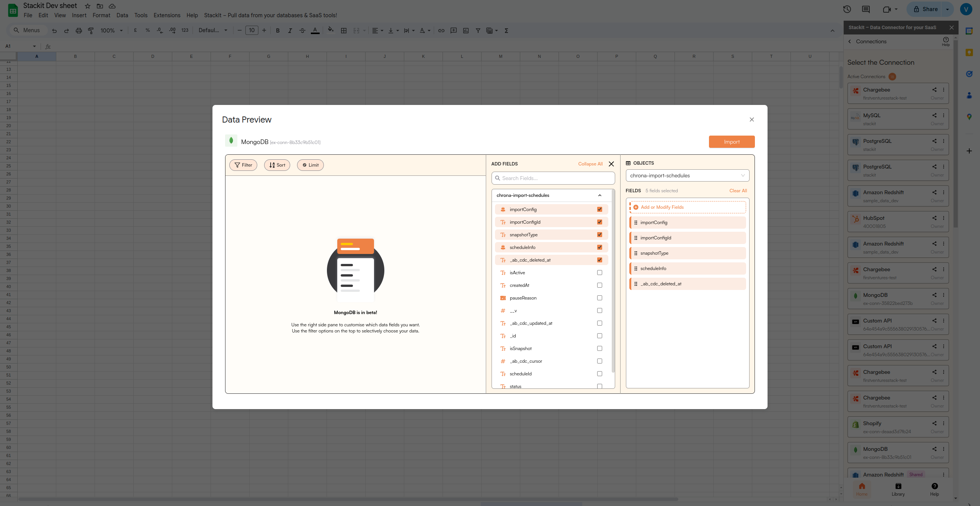This screenshot has width=980, height=506.
Task: Click the Search Fields input box
Action: pos(553,178)
